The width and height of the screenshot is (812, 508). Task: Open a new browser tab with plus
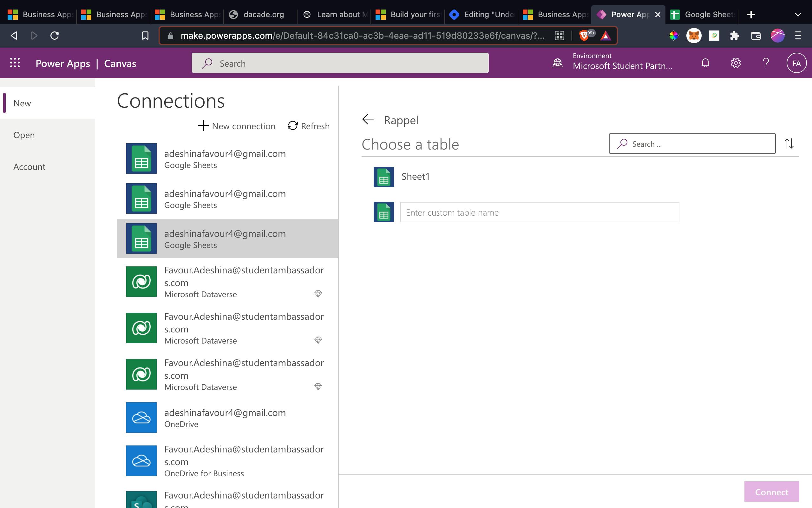coord(751,15)
